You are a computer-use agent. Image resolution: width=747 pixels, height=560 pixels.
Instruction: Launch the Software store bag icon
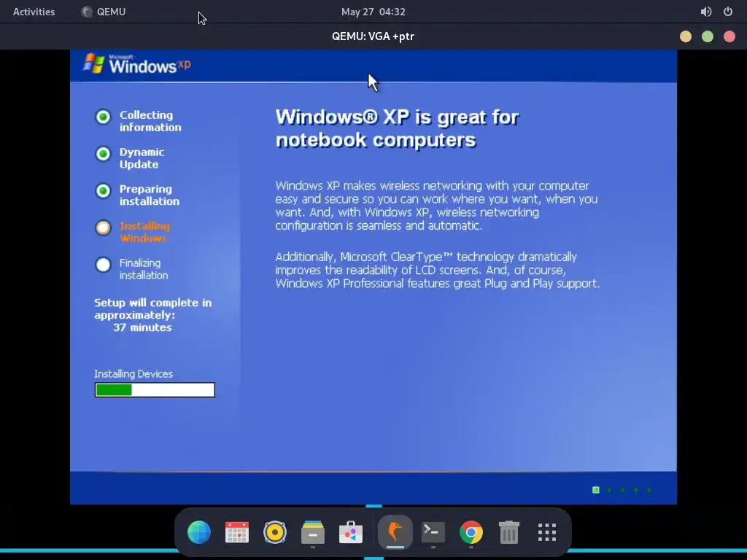click(351, 532)
